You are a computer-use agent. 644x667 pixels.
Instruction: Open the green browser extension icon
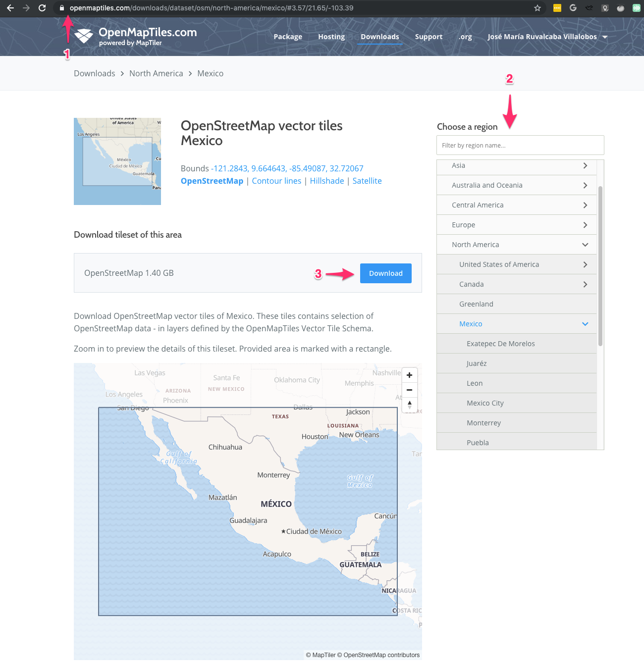[637, 8]
